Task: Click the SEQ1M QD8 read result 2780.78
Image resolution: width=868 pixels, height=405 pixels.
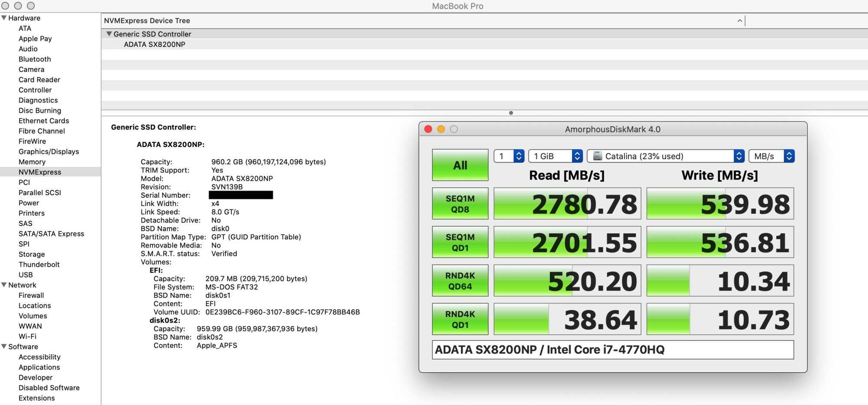Action: point(567,204)
